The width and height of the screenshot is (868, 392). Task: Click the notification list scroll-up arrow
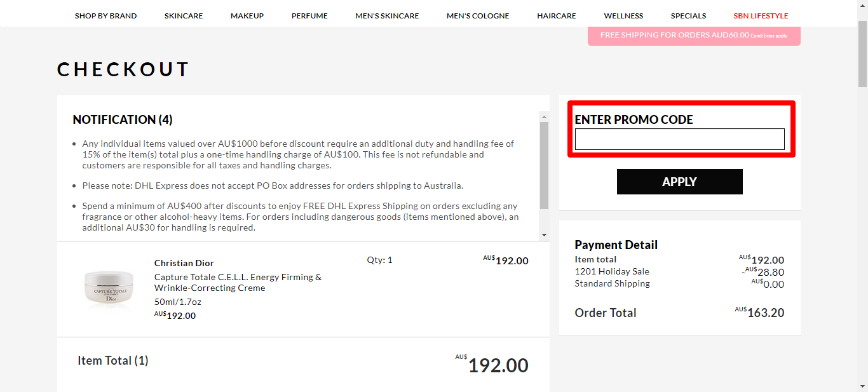coord(544,117)
